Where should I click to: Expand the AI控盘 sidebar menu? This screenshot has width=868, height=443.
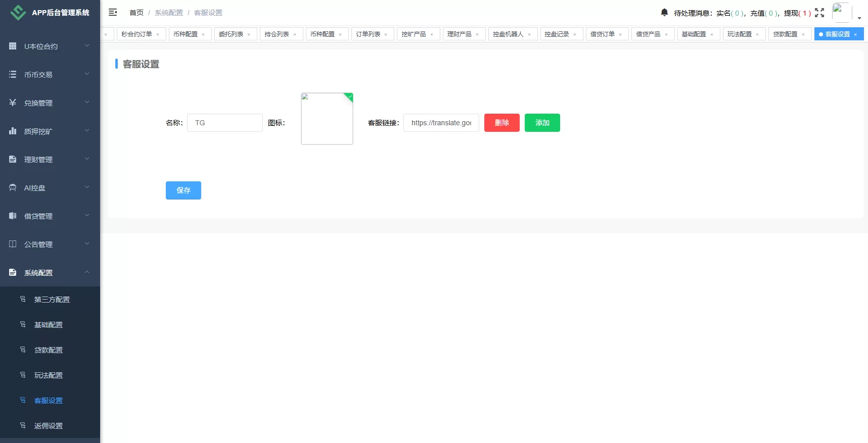[50, 187]
